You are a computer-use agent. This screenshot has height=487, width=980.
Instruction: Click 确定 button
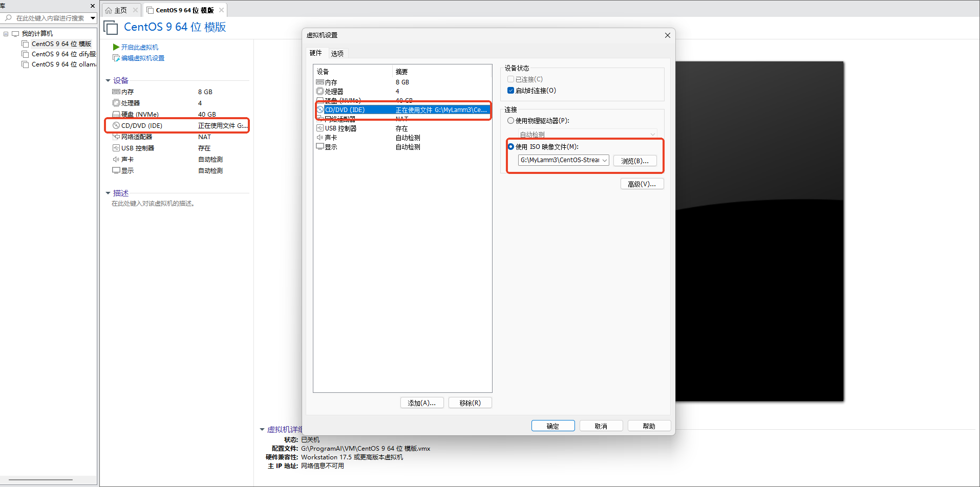553,426
